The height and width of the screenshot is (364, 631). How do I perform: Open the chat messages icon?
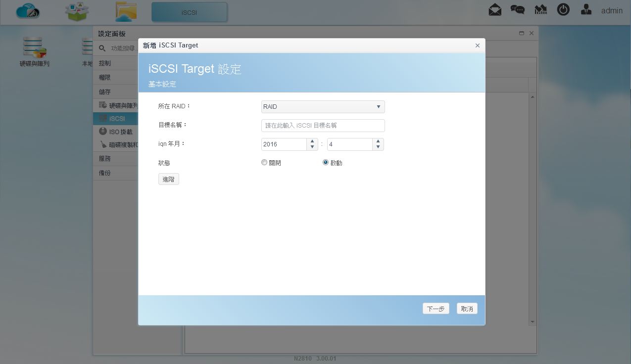tap(518, 10)
